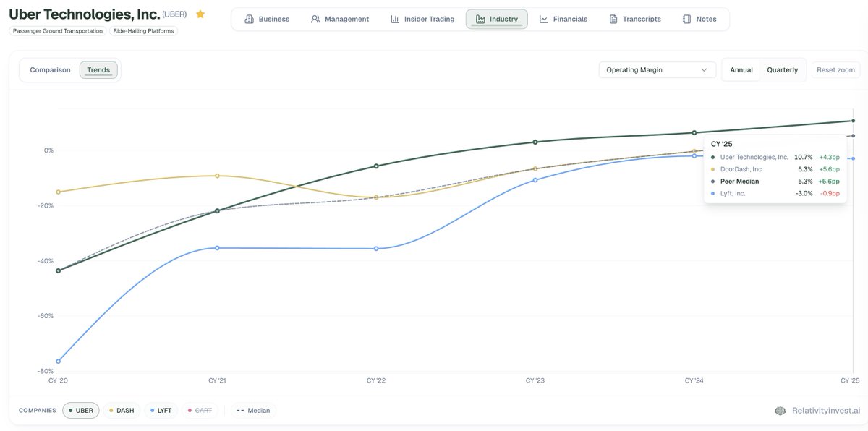Screen dimensions: 868x431
Task: Click Peer Median row in tooltip
Action: (775, 181)
